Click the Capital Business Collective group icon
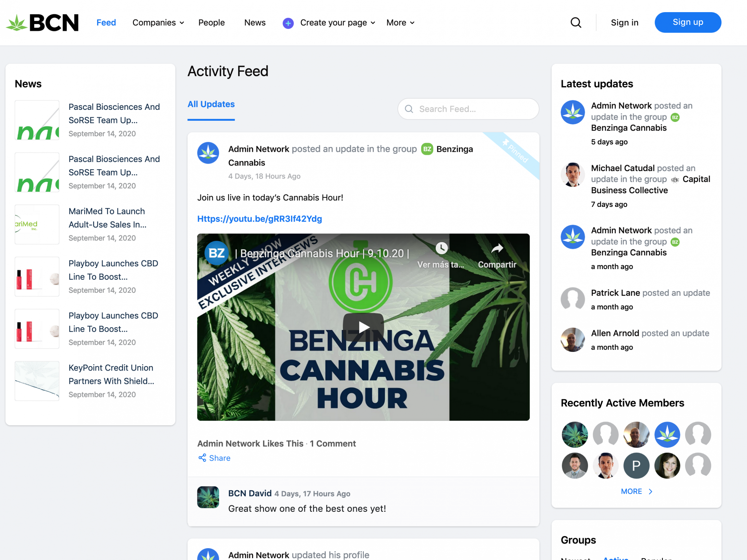 tap(675, 180)
